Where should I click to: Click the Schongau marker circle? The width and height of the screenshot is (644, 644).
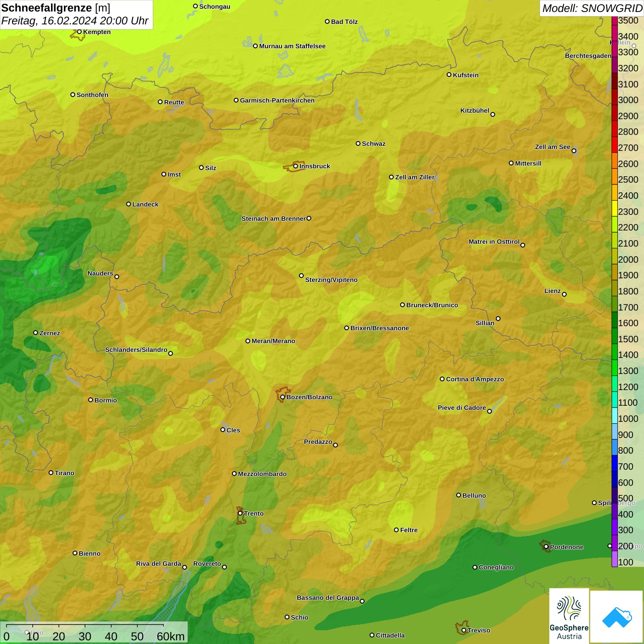[x=195, y=6]
